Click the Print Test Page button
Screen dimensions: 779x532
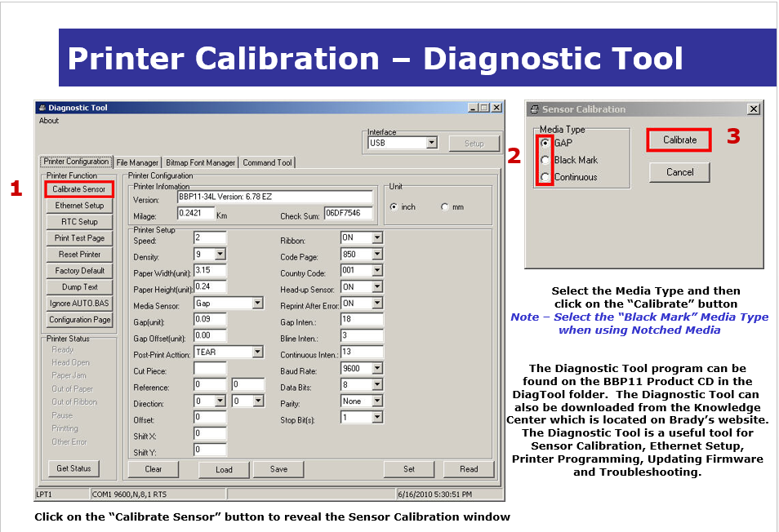(x=79, y=238)
